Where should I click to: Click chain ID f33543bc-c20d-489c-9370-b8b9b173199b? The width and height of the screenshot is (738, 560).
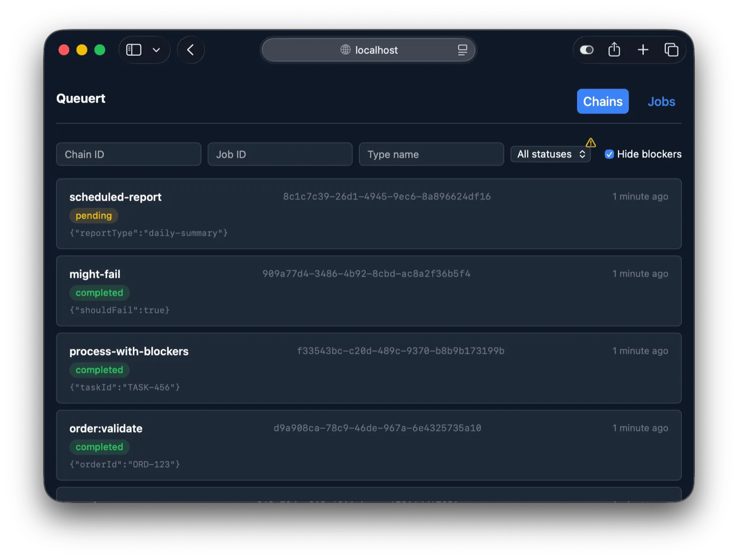(x=400, y=351)
